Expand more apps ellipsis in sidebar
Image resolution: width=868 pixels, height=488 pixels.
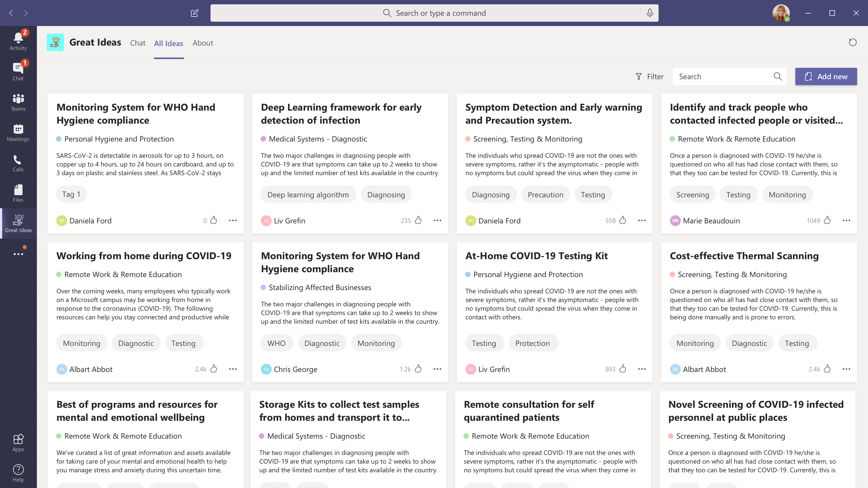pyautogui.click(x=18, y=254)
